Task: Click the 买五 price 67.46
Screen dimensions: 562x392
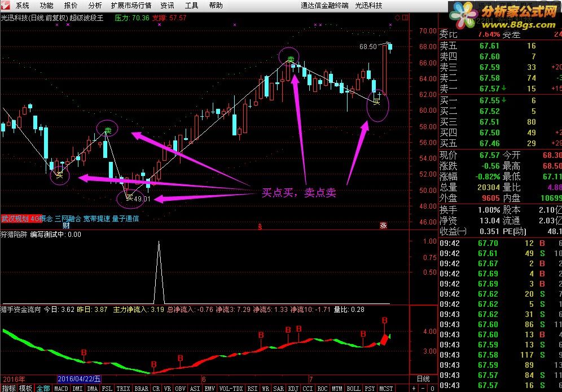Action: tap(489, 143)
